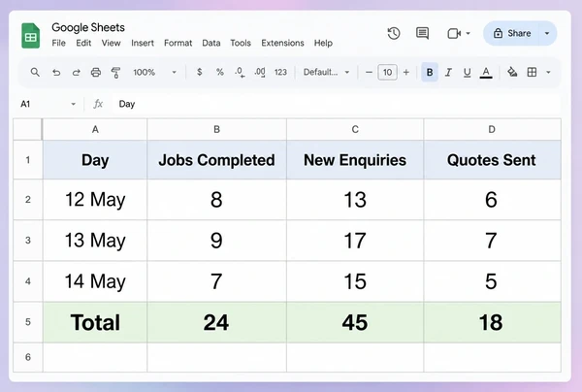Toggle Italic formatting
The image size is (582, 392).
click(x=448, y=72)
